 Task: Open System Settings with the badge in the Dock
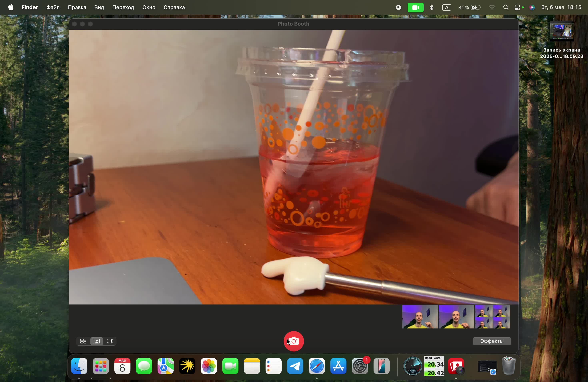pyautogui.click(x=360, y=366)
